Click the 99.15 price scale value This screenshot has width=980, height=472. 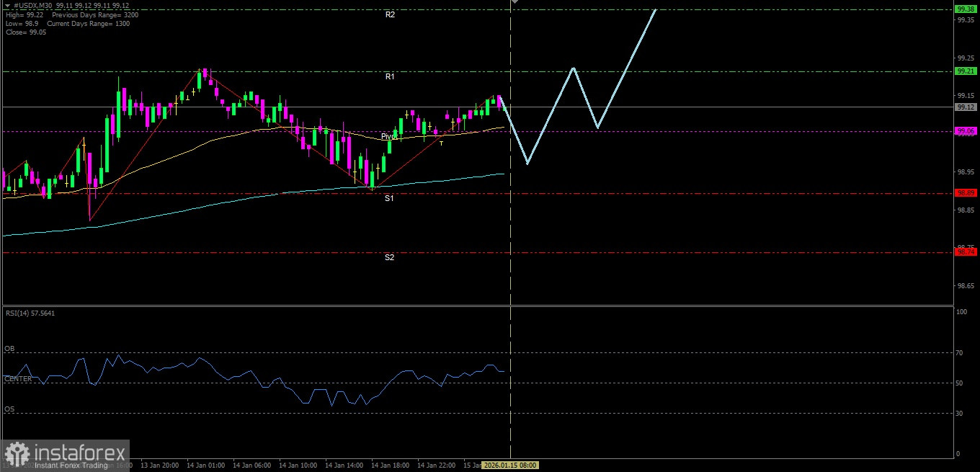point(966,95)
